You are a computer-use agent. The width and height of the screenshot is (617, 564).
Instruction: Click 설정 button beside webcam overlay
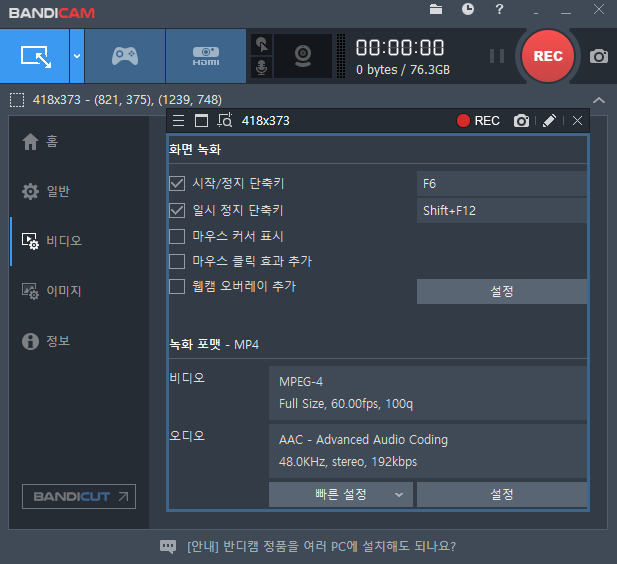[502, 292]
